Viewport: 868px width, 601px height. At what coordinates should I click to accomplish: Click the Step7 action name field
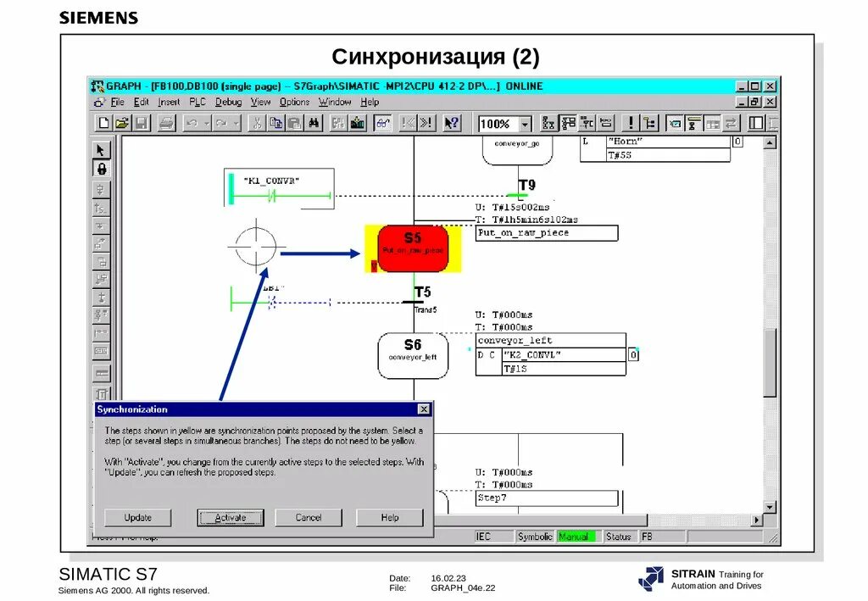(547, 498)
